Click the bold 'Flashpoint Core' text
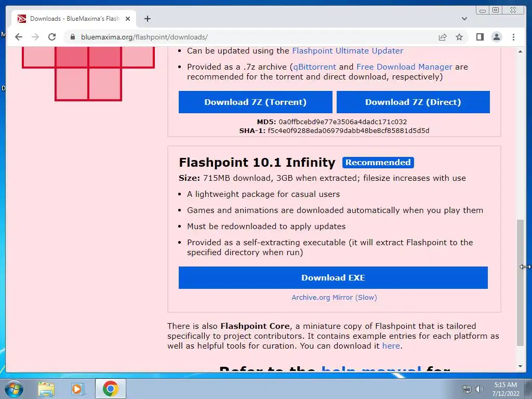 click(255, 326)
